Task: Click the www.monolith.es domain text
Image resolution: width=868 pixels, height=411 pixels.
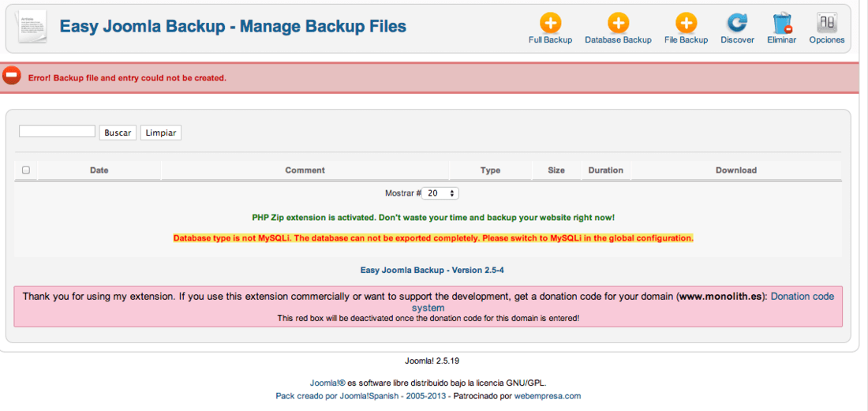Action: (722, 297)
